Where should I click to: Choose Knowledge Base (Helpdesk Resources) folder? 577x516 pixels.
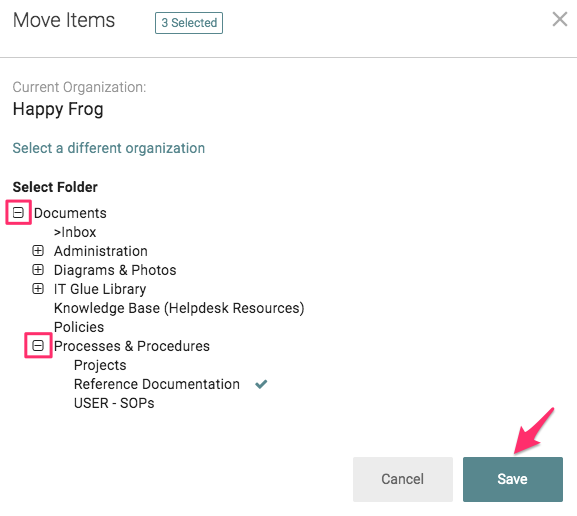tap(179, 308)
